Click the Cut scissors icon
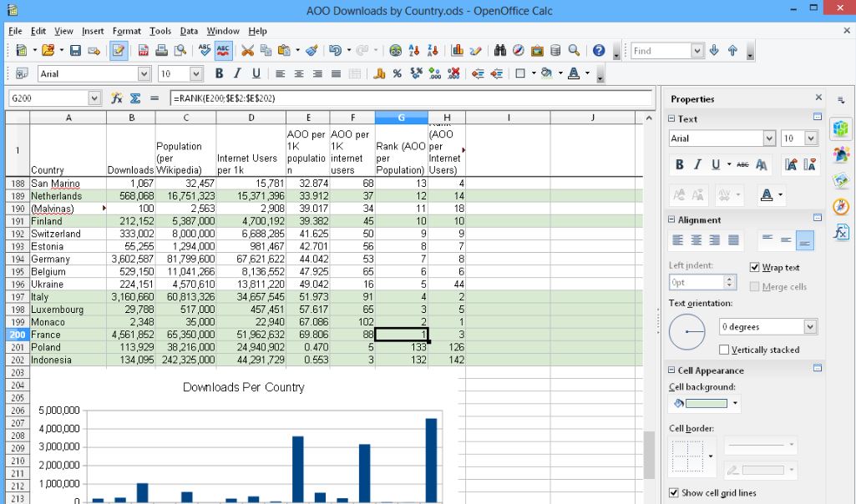The image size is (856, 504). tap(247, 51)
